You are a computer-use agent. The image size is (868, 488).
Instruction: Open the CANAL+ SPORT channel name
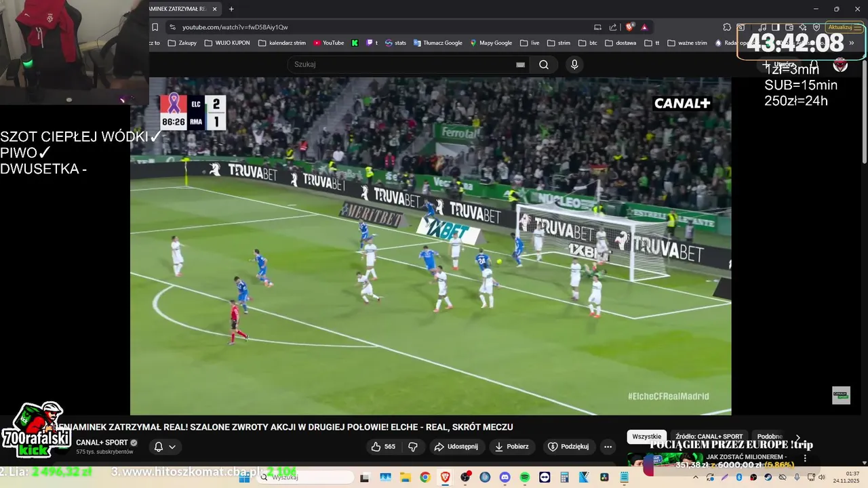pyautogui.click(x=102, y=443)
